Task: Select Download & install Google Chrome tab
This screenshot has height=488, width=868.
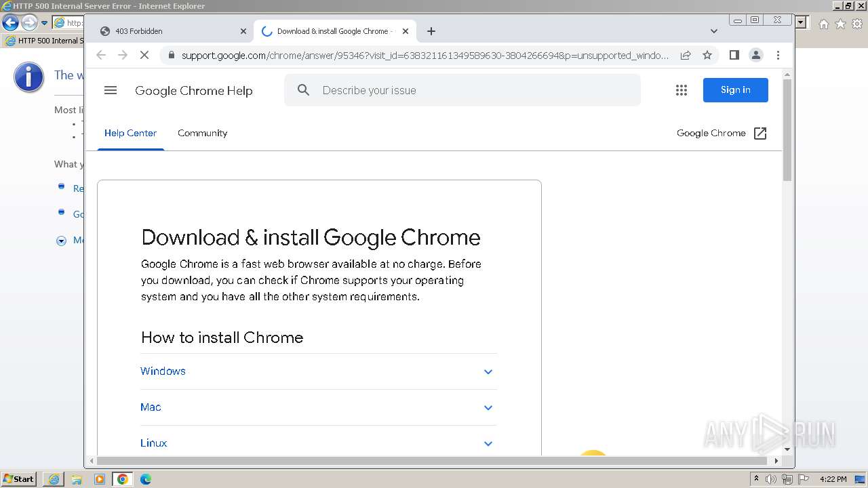Action: point(335,31)
